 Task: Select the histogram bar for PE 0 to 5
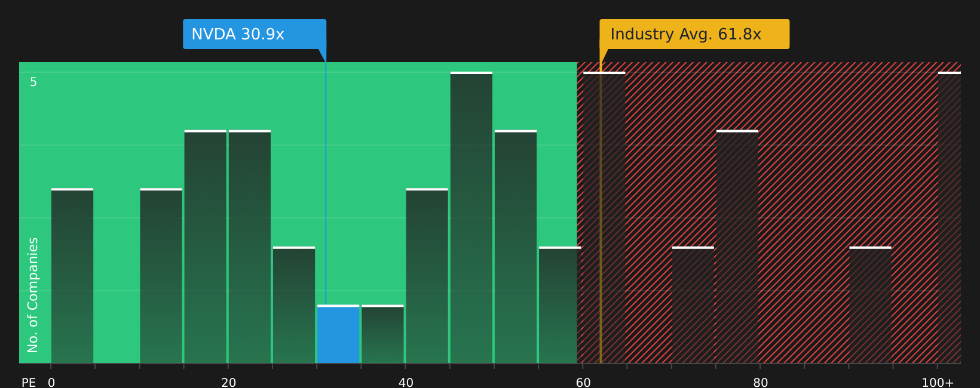pos(72,276)
